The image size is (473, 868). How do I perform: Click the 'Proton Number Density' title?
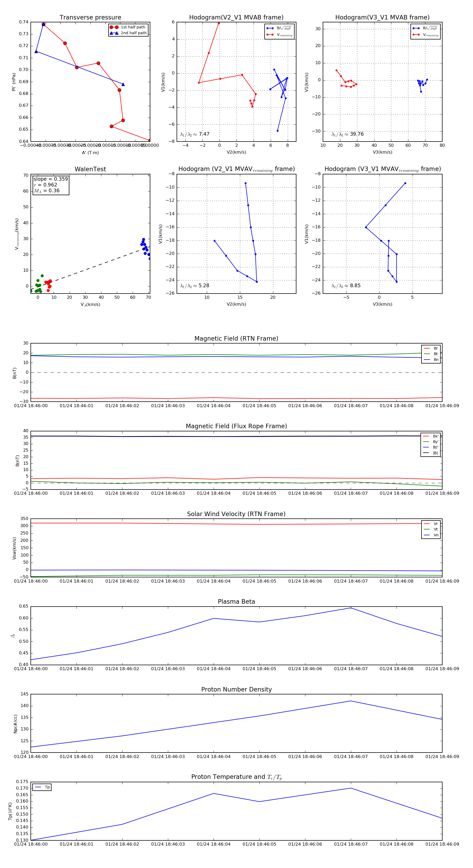pyautogui.click(x=236, y=689)
